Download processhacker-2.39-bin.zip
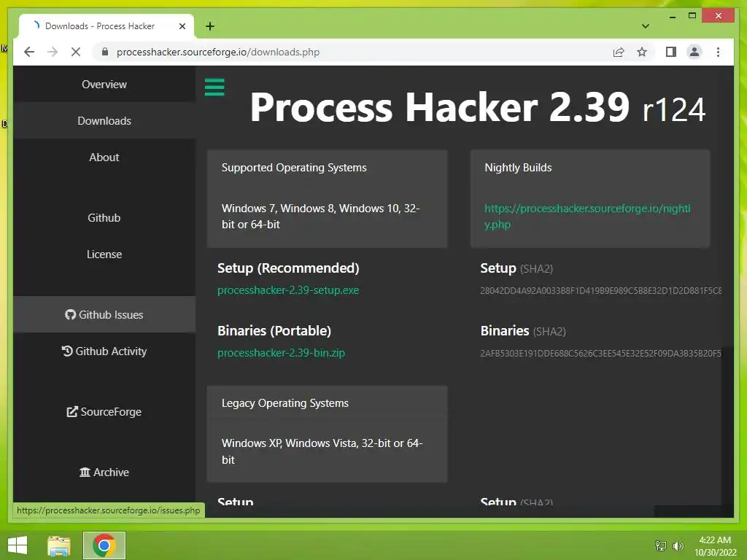Viewport: 747px width, 560px height. point(281,353)
